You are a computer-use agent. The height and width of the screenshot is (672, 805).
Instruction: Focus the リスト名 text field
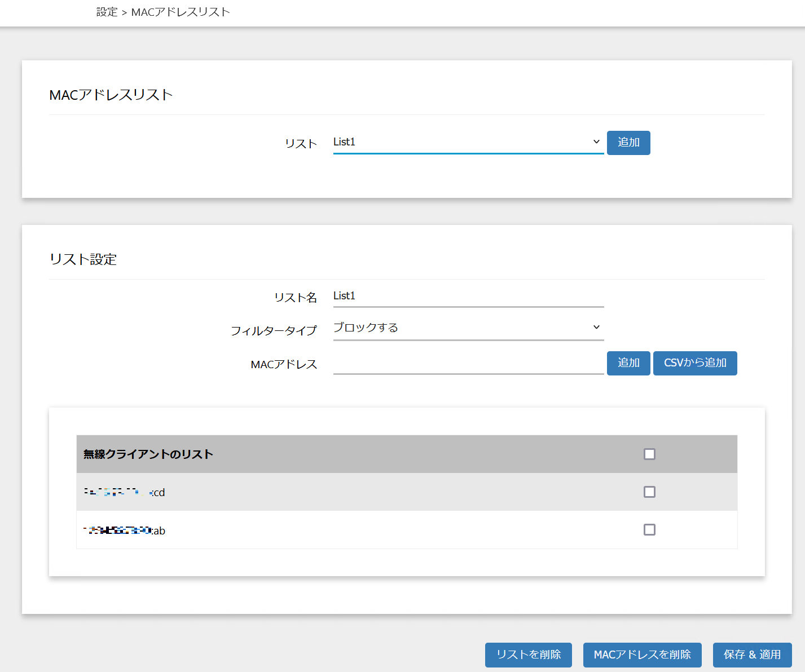tap(468, 296)
